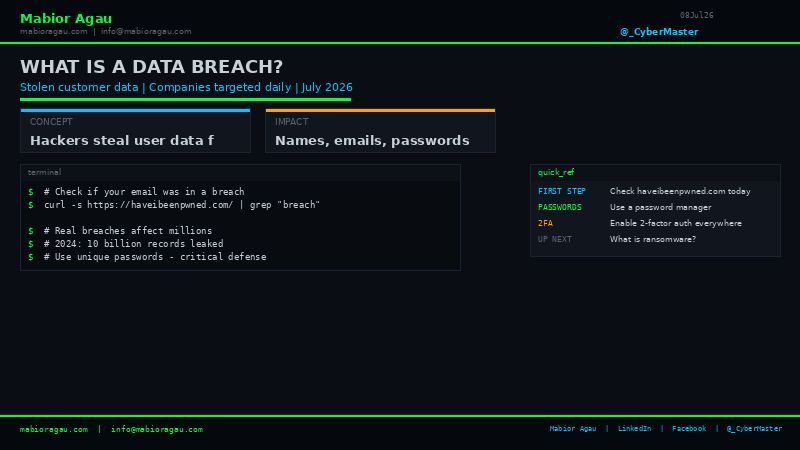Click Enable 2-factor auth everywhere text
This screenshot has width=800, height=450.
pos(676,223)
